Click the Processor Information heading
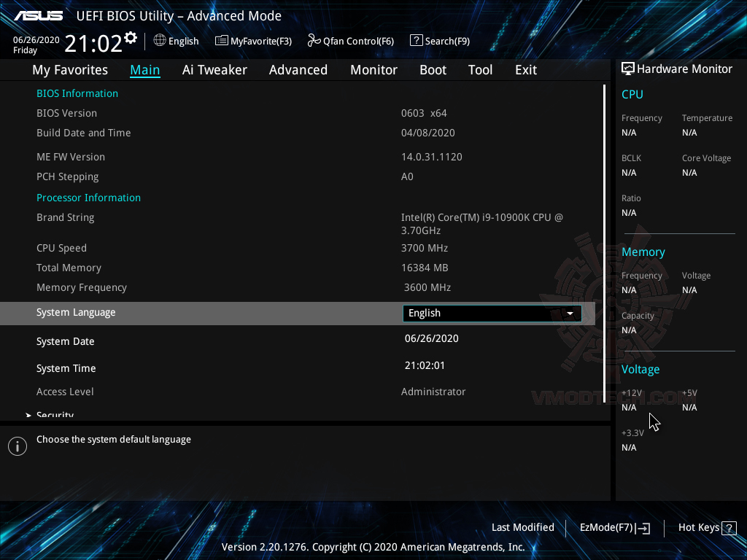This screenshot has height=560, width=747. tap(88, 198)
